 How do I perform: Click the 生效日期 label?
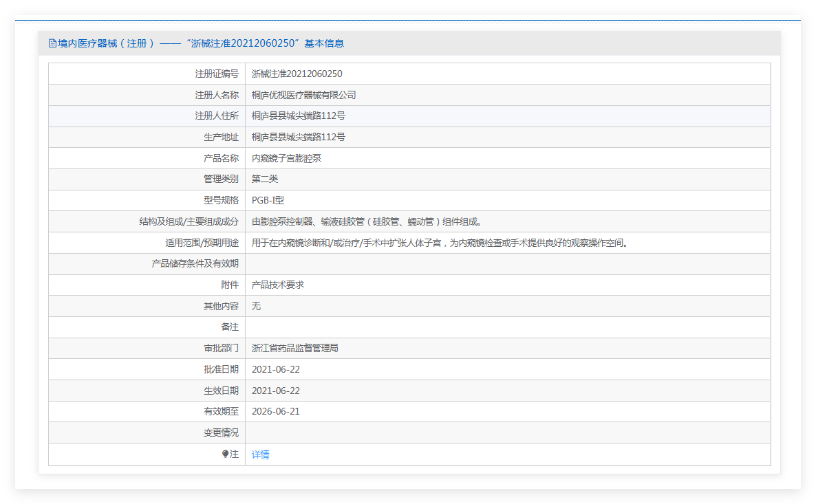tap(221, 391)
